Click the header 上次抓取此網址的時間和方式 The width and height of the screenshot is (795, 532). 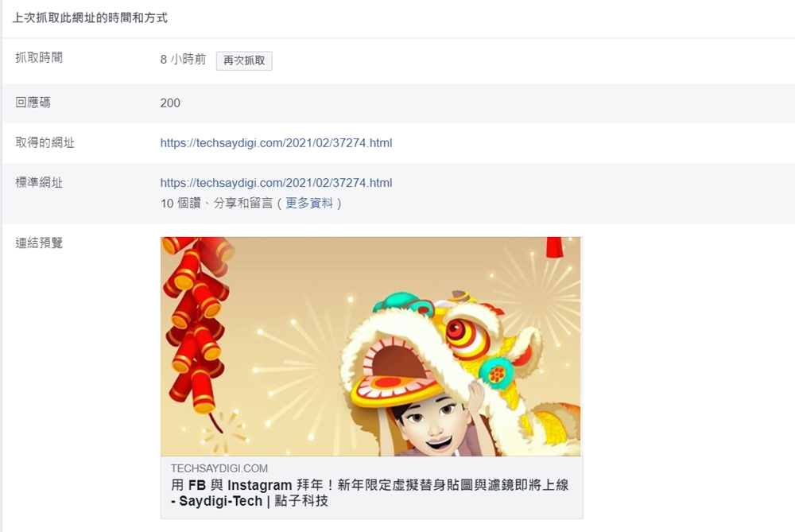90,17
